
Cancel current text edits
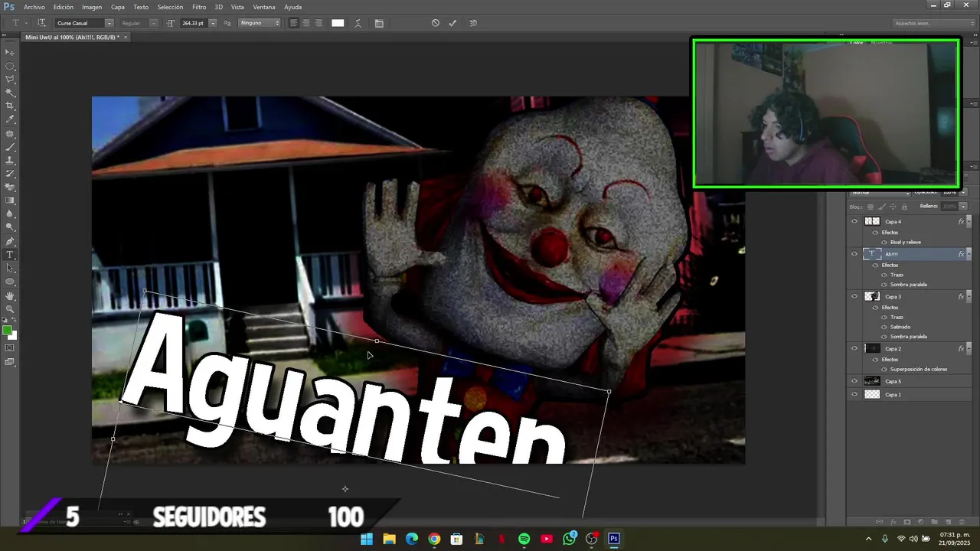coord(436,23)
